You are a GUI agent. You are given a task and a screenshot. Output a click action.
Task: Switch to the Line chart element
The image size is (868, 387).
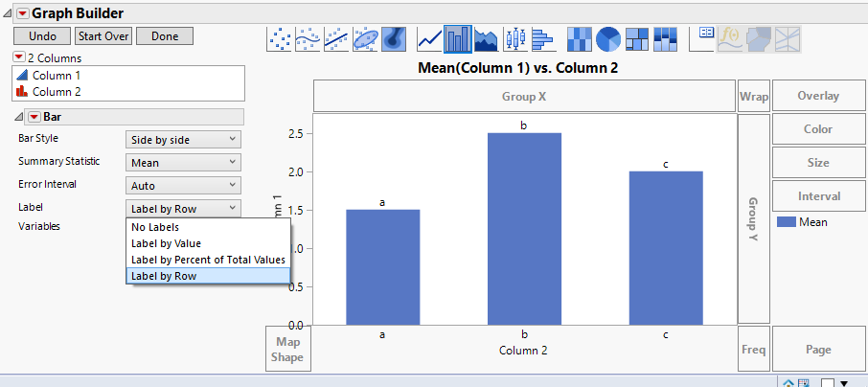click(x=429, y=38)
